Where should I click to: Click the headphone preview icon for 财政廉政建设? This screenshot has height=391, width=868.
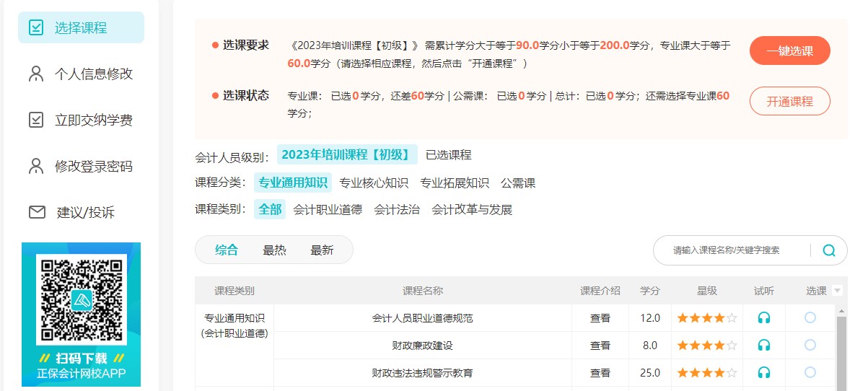764,346
